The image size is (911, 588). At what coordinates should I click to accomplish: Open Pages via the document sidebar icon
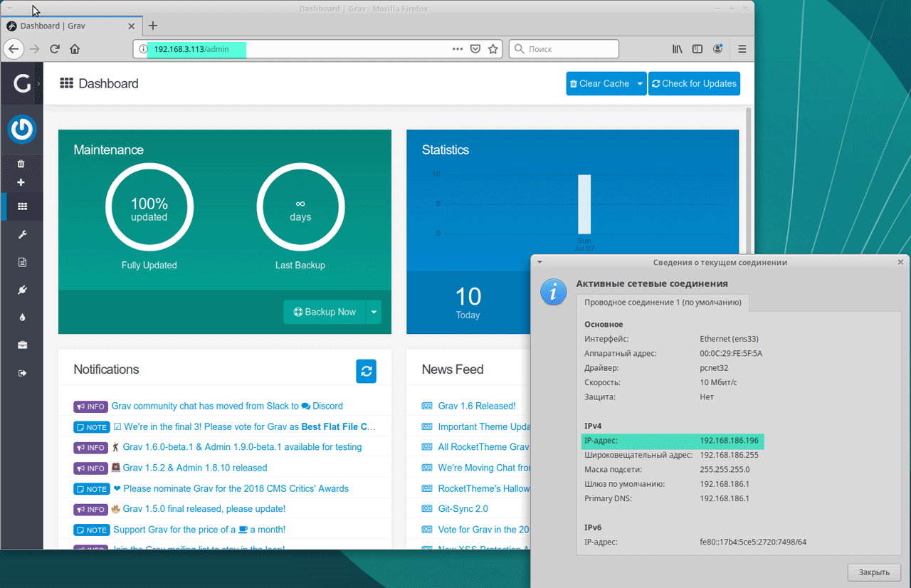tap(22, 262)
